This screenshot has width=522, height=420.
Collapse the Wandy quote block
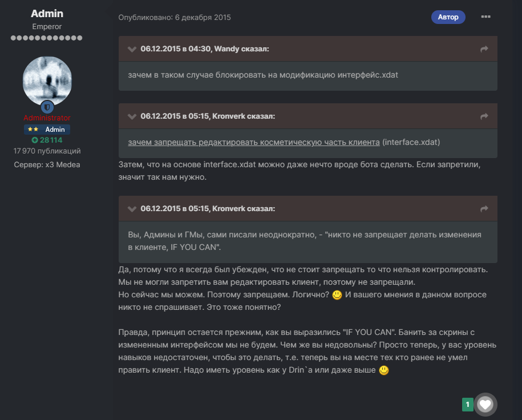pos(132,49)
